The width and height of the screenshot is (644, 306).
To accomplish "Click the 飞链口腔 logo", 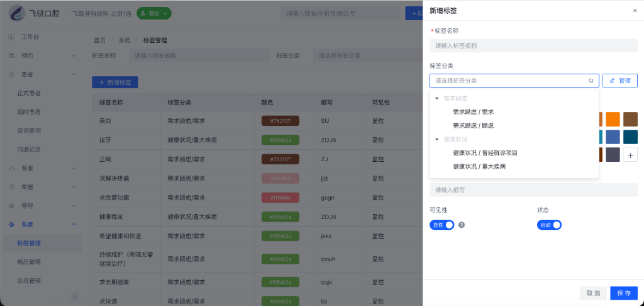I will (x=16, y=13).
